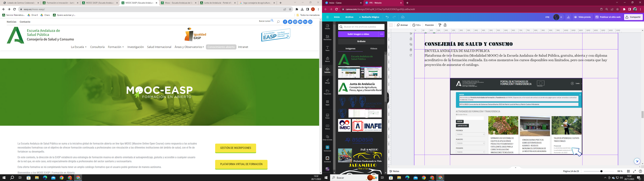Select the Texto tool in sidebar
644x181 pixels.
(327, 48)
